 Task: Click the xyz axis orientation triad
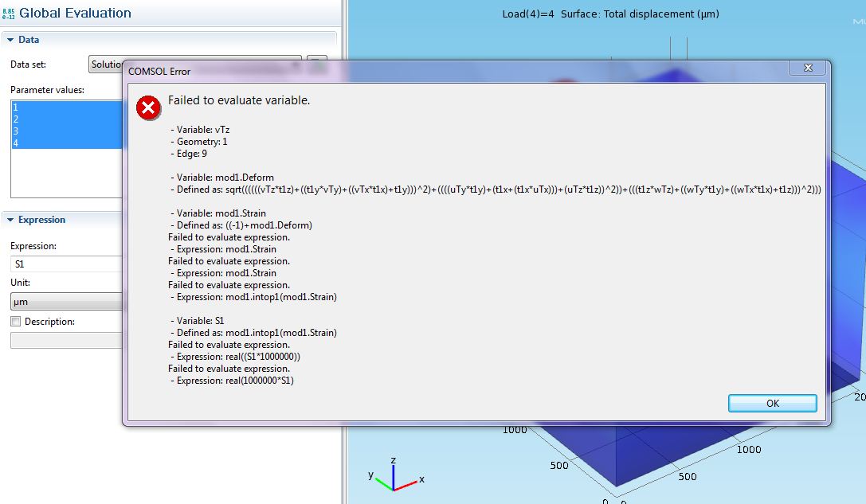(393, 475)
